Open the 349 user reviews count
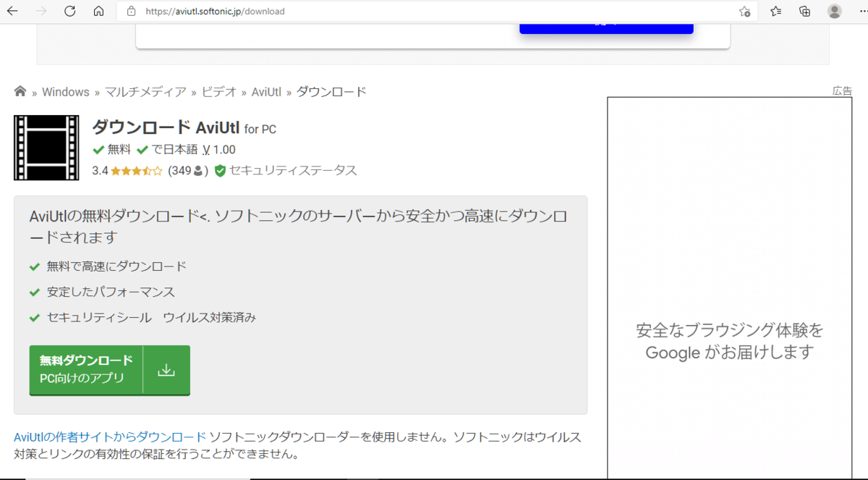The image size is (868, 480). coord(188,172)
